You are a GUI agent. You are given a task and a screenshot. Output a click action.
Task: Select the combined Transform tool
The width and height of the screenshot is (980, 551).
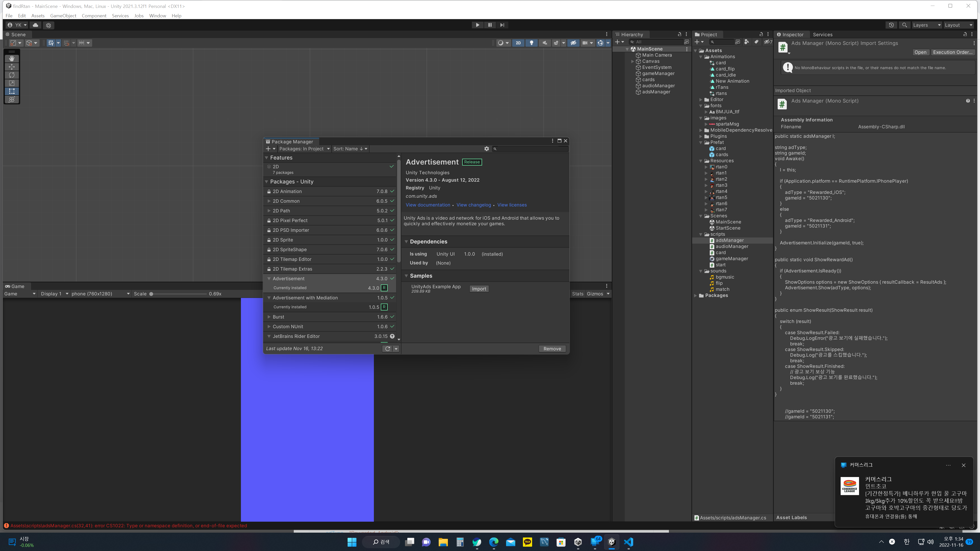(12, 100)
